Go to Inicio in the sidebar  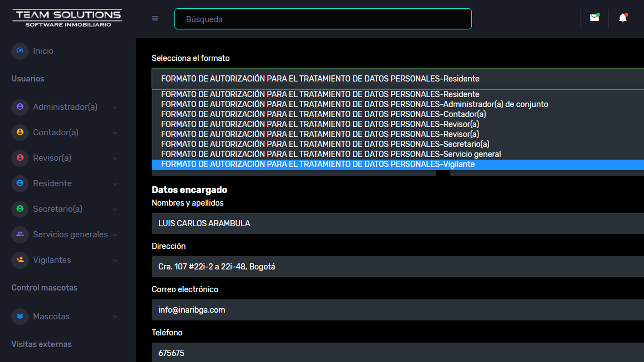(43, 51)
